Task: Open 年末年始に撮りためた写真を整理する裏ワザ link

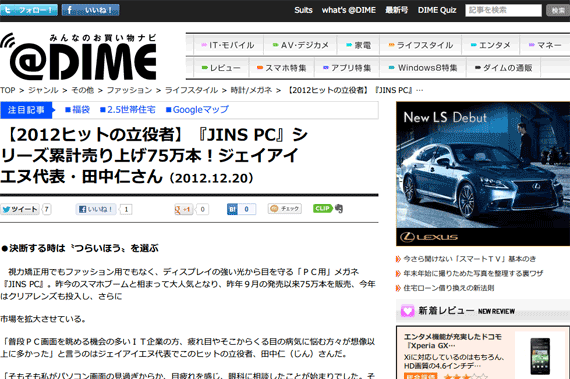Action: click(473, 274)
